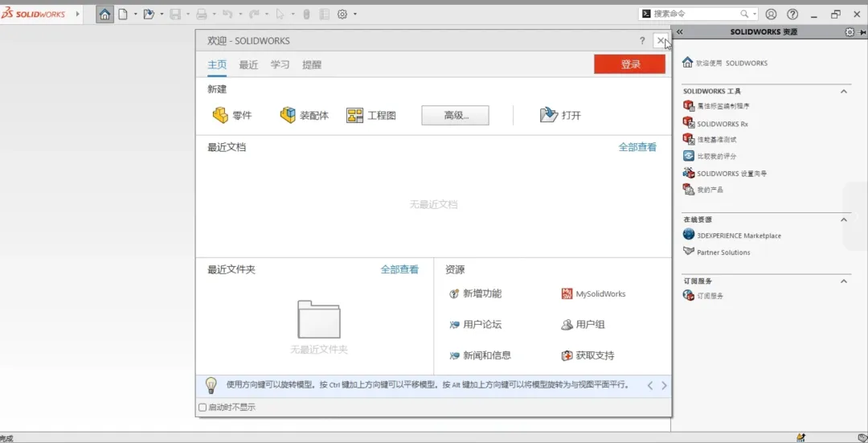Expand the Open document dropdown arrow
The height and width of the screenshot is (443, 868).
[161, 14]
